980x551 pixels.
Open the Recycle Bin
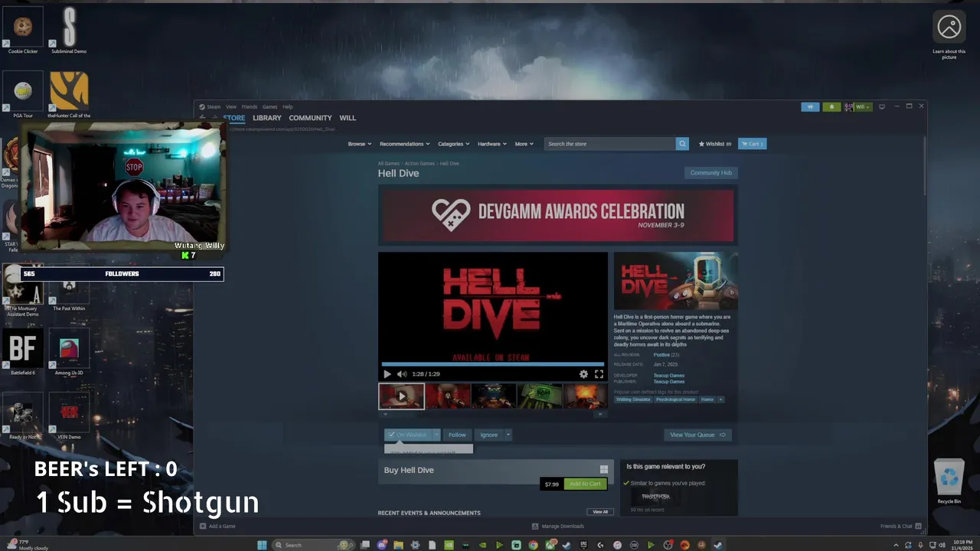(949, 482)
